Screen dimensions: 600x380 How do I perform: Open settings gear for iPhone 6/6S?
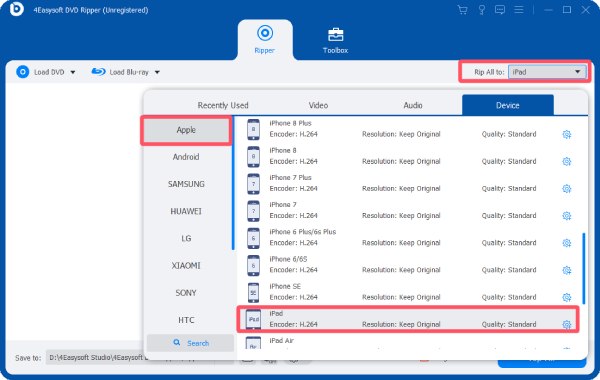pos(567,270)
